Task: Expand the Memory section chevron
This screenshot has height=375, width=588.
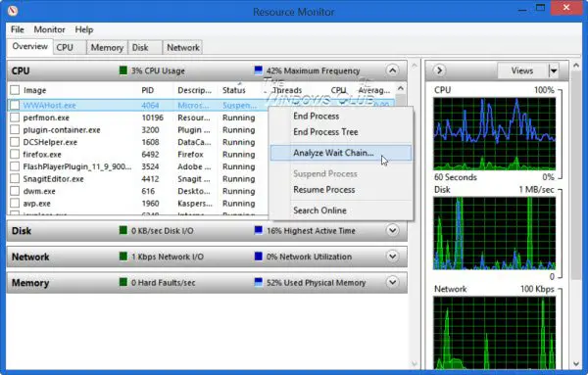Action: (393, 282)
